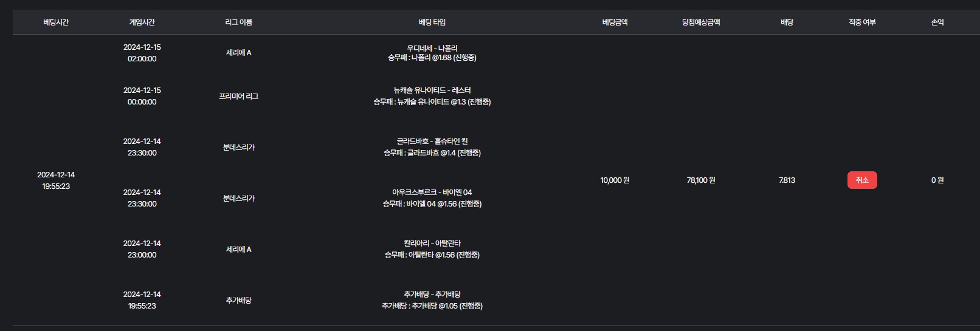Select the 글라드바흐 - 홀슈타인 킬 match text
This screenshot has height=331, width=980.
[x=432, y=142]
